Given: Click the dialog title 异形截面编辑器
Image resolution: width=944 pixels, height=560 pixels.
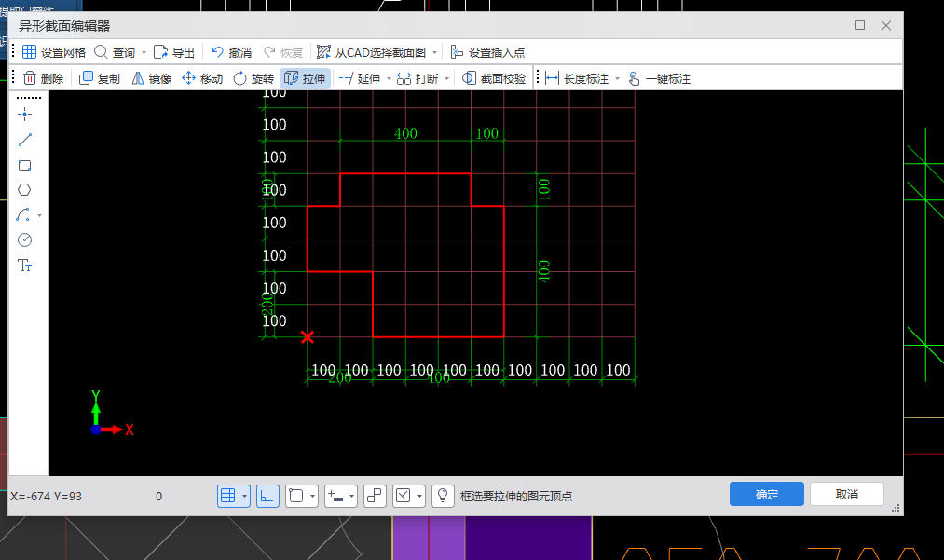Looking at the screenshot, I should (64, 26).
